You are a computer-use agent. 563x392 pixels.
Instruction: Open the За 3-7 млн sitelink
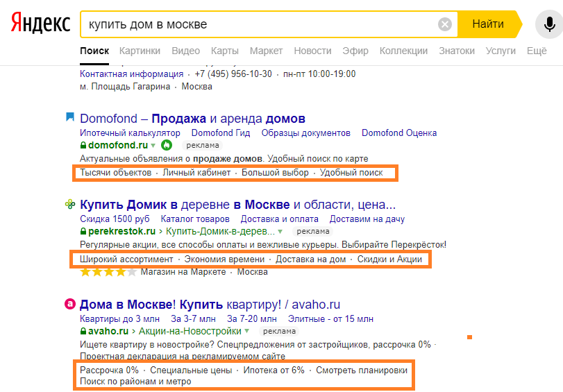tap(193, 318)
